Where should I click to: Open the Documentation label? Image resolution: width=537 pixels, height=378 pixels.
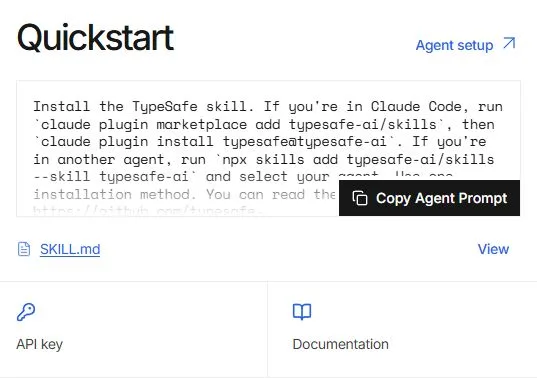coord(340,344)
